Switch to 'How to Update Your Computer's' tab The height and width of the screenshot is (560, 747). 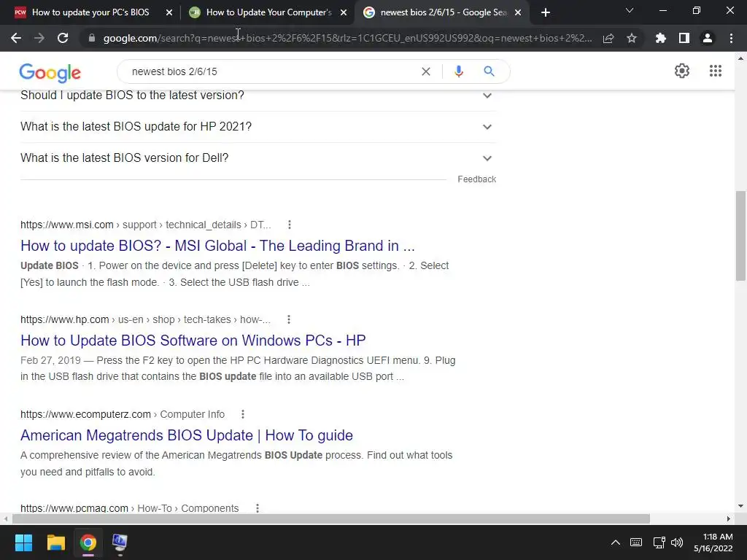(x=268, y=12)
